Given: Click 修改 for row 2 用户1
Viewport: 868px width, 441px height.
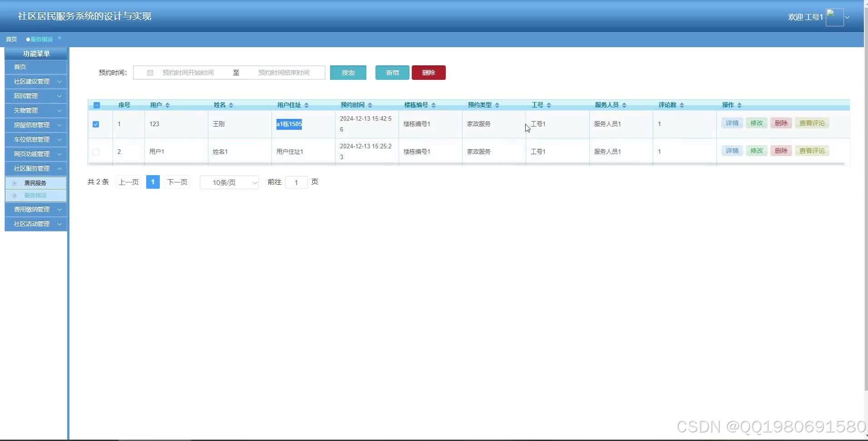Looking at the screenshot, I should [x=757, y=151].
